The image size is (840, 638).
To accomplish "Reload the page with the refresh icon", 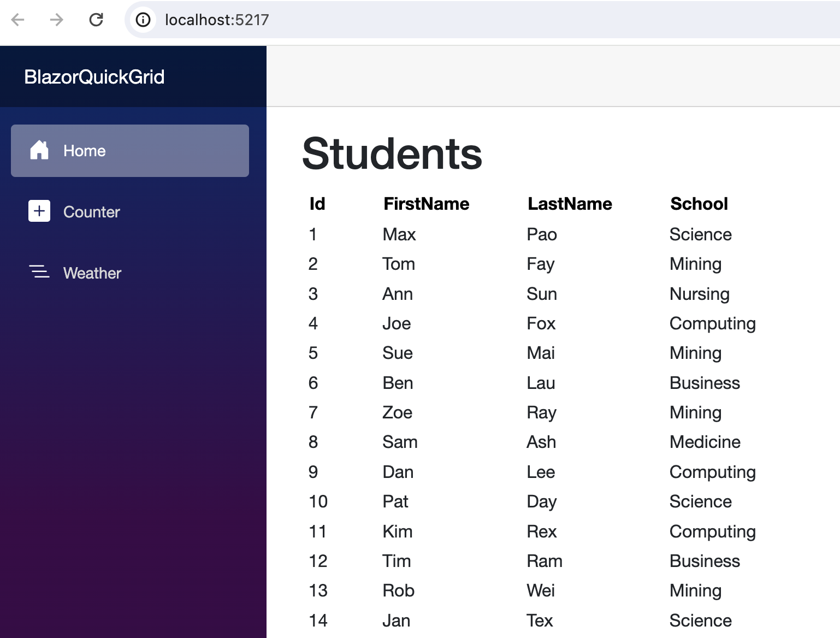I will click(x=96, y=20).
